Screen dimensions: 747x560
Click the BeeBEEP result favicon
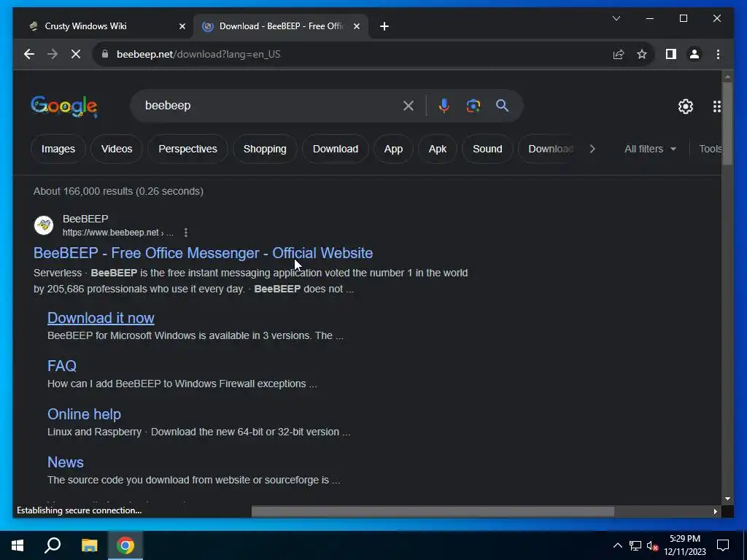tap(44, 225)
